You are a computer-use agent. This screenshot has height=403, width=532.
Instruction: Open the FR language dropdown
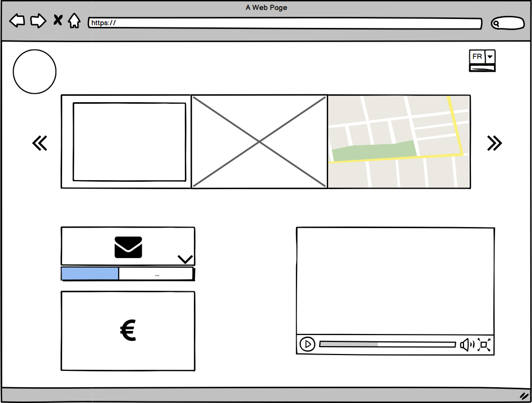click(x=477, y=56)
